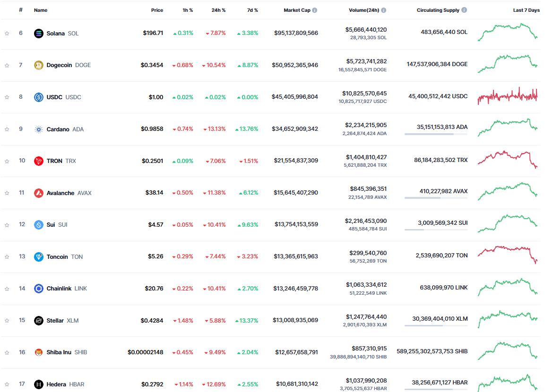This screenshot has width=553, height=392.
Task: Click the Shiba Inu logo icon
Action: point(39,352)
